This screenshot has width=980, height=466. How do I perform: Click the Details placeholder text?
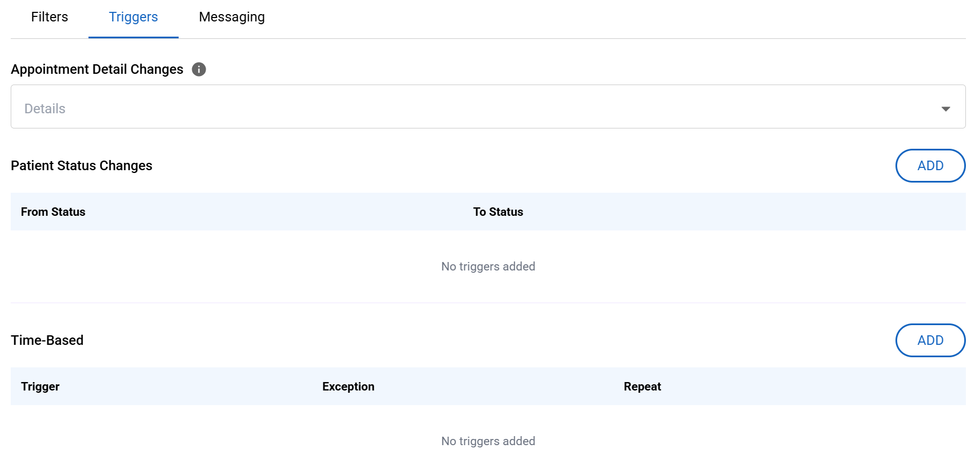click(45, 109)
